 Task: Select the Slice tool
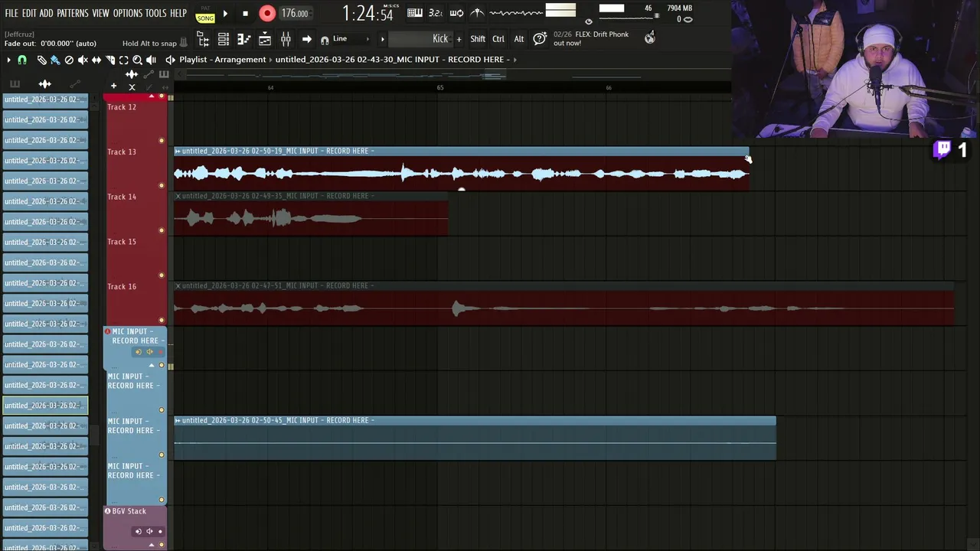tap(110, 60)
